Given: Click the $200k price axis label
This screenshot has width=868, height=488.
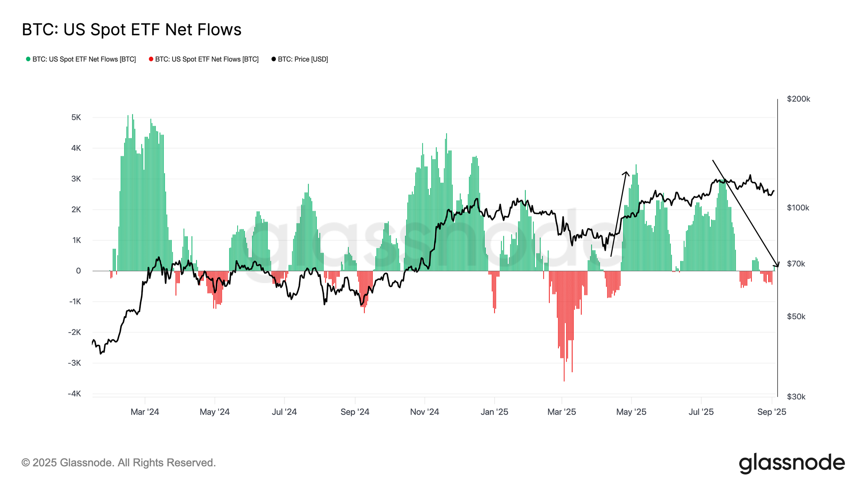Looking at the screenshot, I should pos(798,99).
